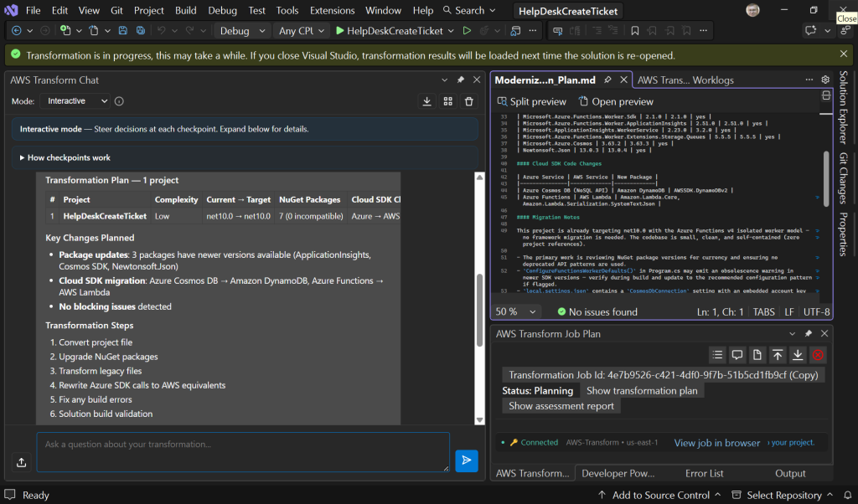Image resolution: width=858 pixels, height=504 pixels.
Task: Click the editor vertical scrollbar thumb
Action: point(826,179)
